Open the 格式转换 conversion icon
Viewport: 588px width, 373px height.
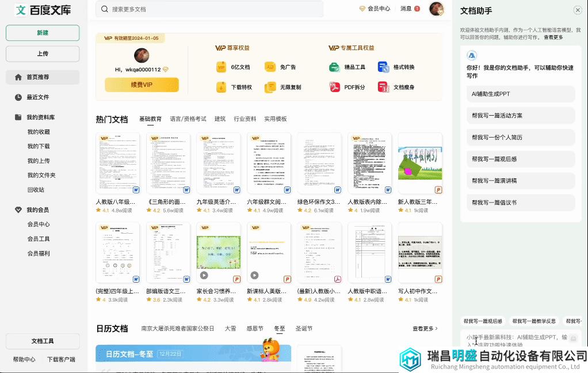(383, 67)
